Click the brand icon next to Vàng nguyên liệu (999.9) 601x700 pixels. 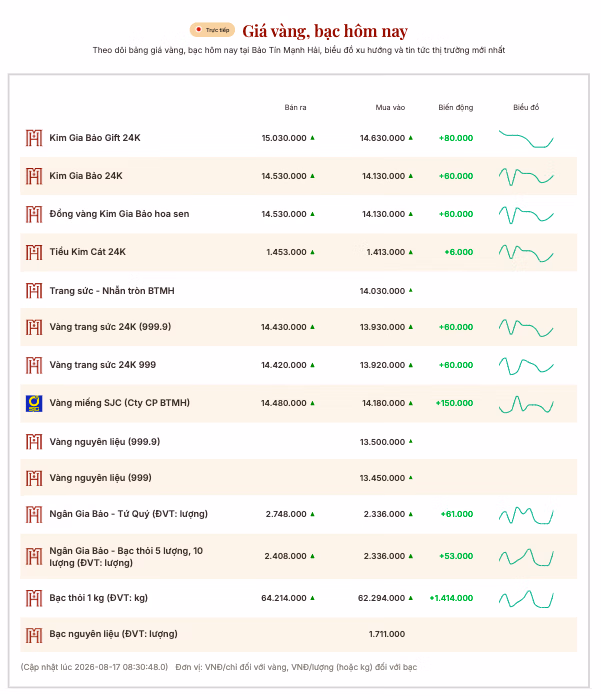coord(34,442)
